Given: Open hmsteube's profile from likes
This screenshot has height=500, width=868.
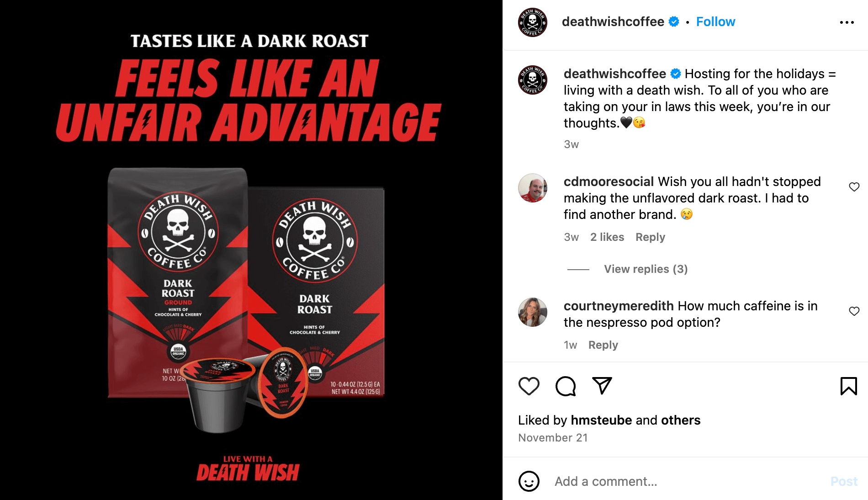Looking at the screenshot, I should pos(601,420).
